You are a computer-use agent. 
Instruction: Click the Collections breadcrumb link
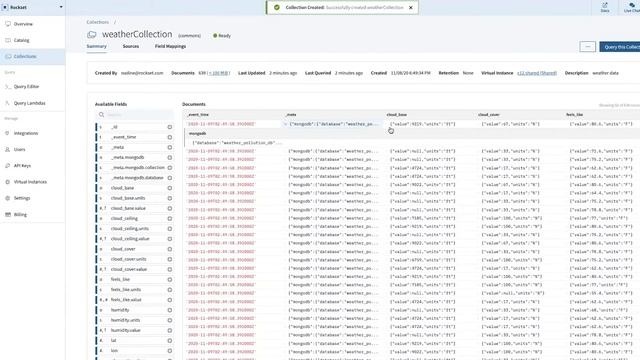98,22
